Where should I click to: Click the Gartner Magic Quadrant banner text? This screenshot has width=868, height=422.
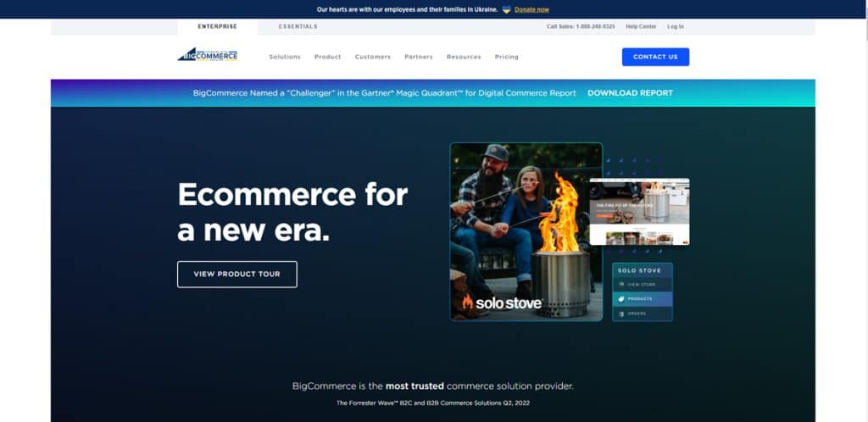(384, 93)
